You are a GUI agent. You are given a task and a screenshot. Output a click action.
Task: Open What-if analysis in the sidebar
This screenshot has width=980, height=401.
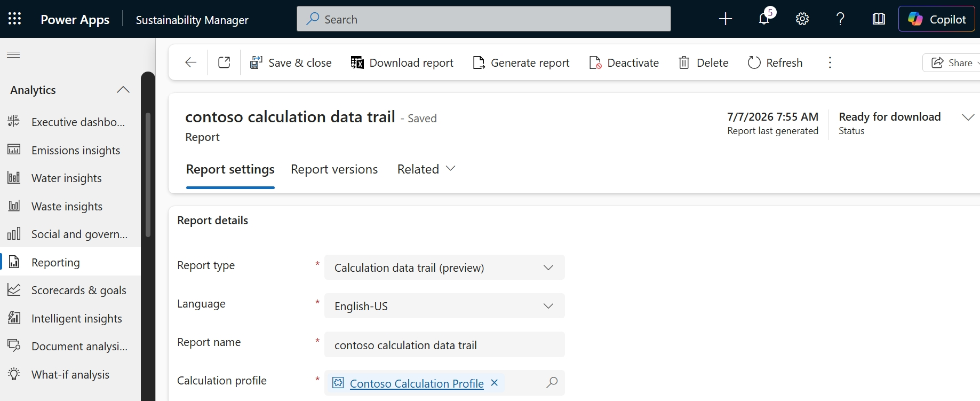[70, 374]
